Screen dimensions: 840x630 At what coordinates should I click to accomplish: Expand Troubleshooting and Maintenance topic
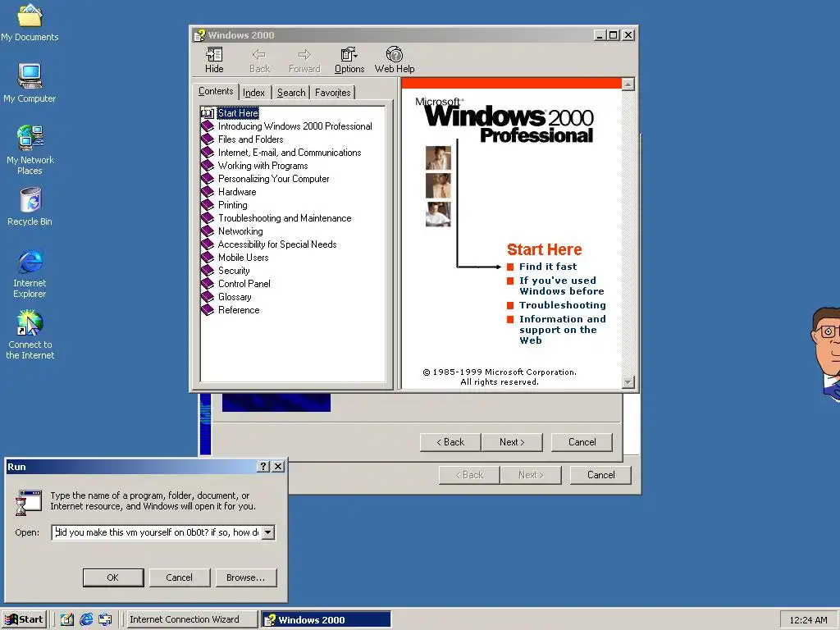285,218
